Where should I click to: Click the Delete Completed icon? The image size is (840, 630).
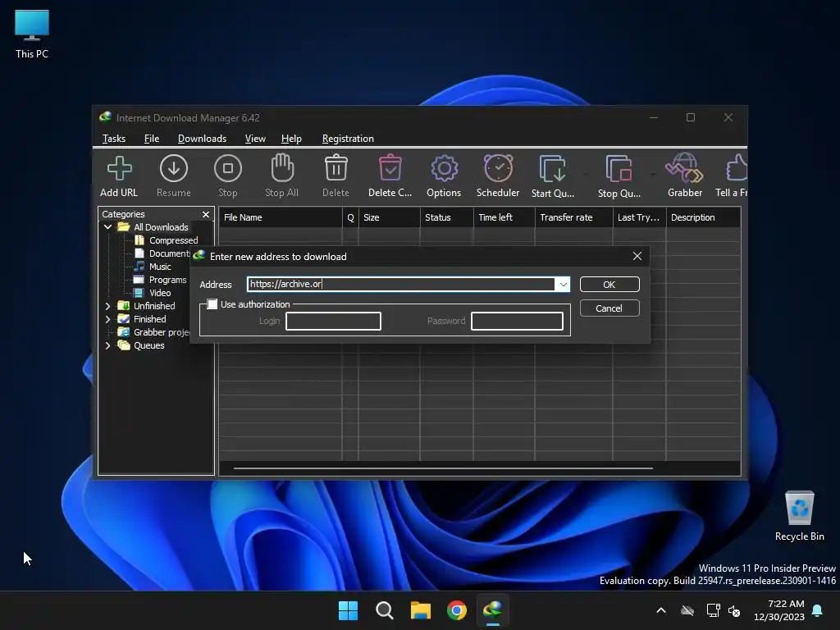[390, 176]
